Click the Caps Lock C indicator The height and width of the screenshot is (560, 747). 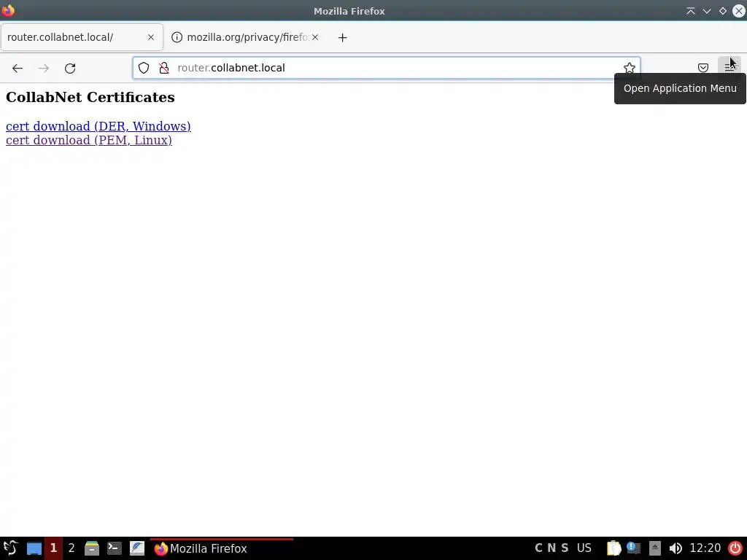538,548
